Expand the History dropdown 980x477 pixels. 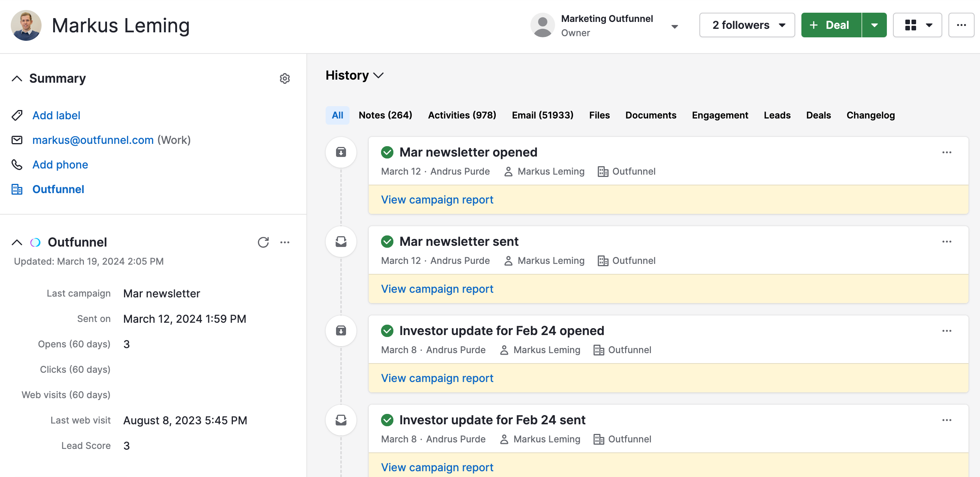378,76
